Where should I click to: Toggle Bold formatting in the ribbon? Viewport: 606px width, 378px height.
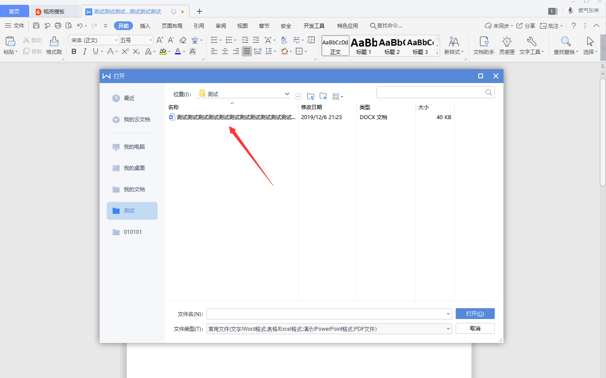point(73,51)
